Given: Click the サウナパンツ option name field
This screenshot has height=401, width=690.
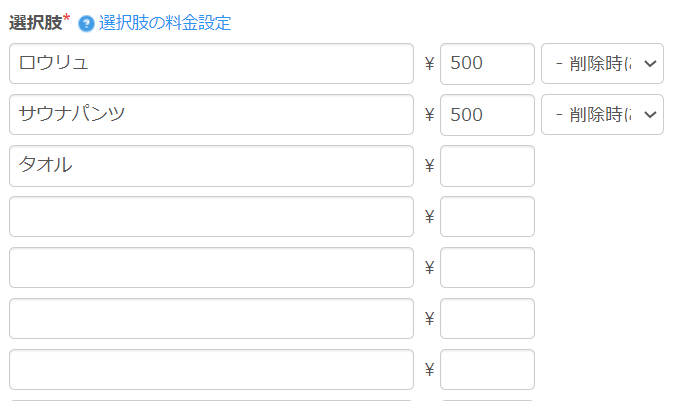Looking at the screenshot, I should click(211, 115).
